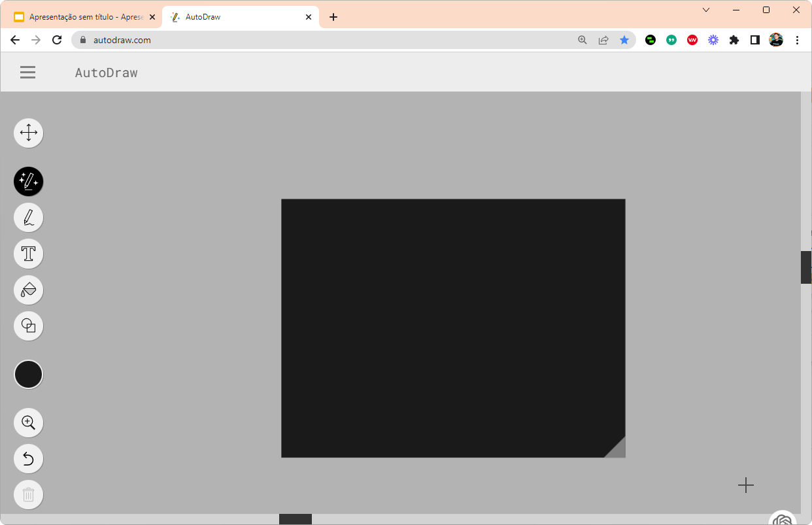Open a new browser tab
Viewport: 812px width, 525px height.
[333, 17]
